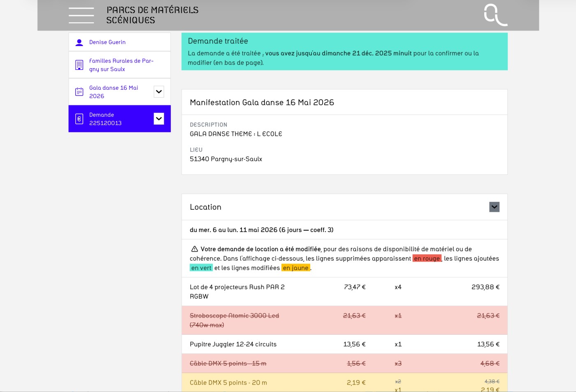Image resolution: width=576 pixels, height=392 pixels.
Task: Select Demande 225120013 sidebar entry
Action: (105, 119)
